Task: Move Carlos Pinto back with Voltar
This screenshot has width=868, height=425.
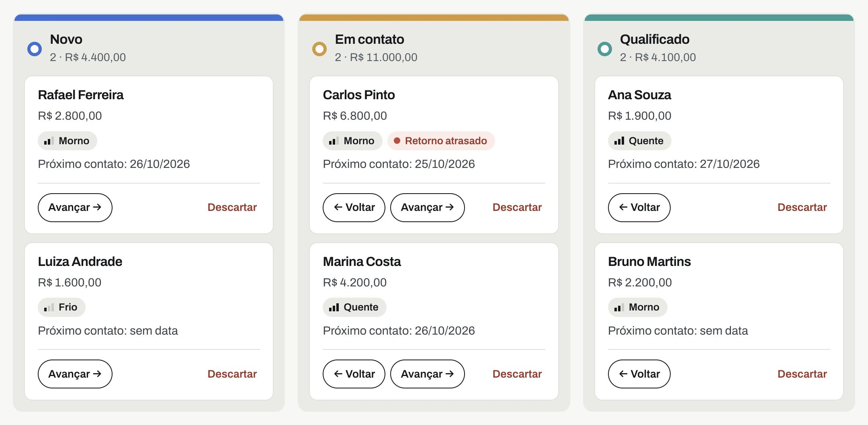Action: [x=354, y=207]
